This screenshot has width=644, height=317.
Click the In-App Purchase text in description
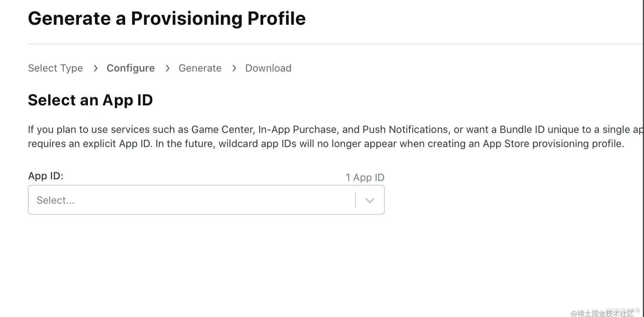point(297,130)
